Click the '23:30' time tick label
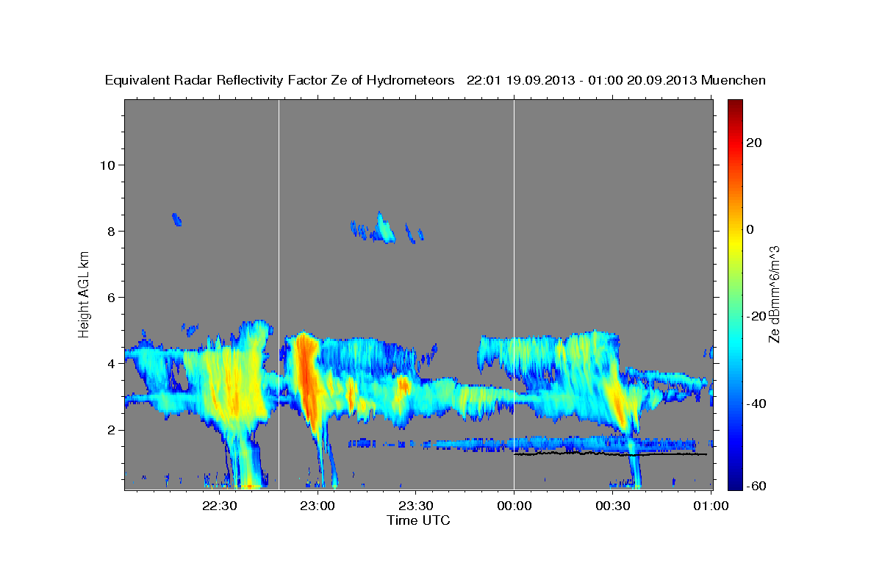The width and height of the screenshot is (882, 588). 415,506
